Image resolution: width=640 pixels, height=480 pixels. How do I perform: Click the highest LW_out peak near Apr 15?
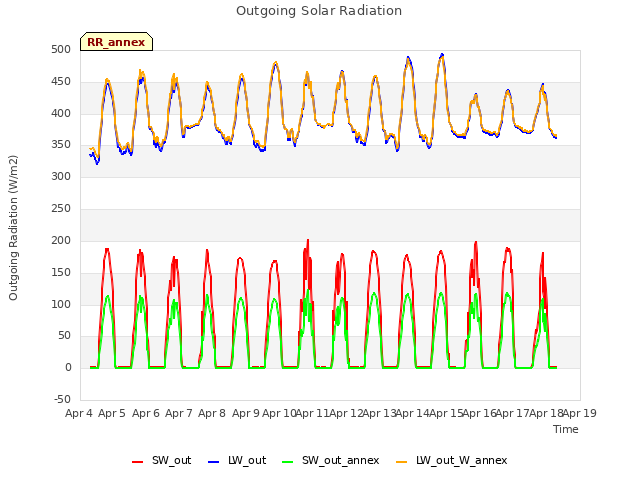click(442, 54)
